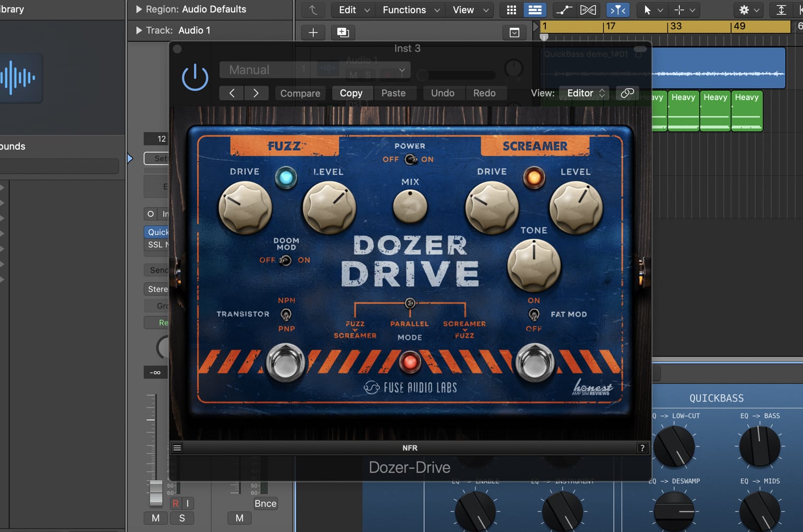The image size is (803, 532).
Task: Open the Manual preset dropdown
Action: 315,69
